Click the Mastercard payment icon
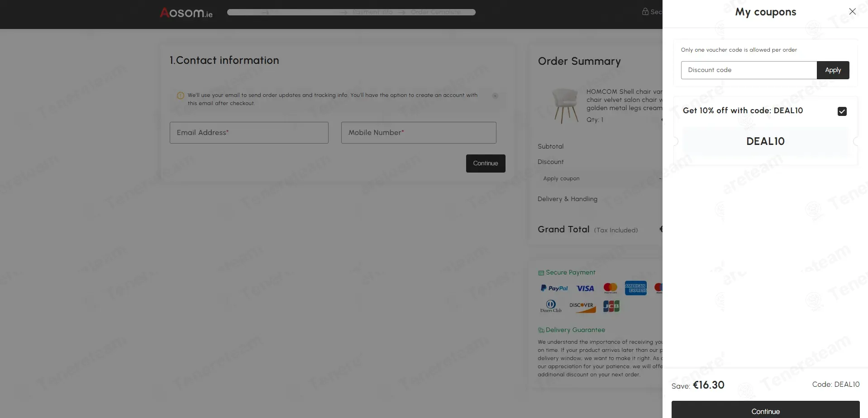The image size is (868, 418). click(610, 288)
